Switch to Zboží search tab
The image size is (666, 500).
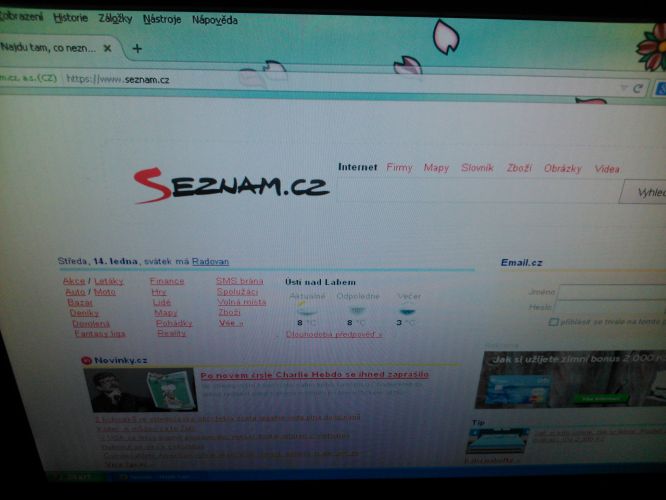click(x=519, y=168)
